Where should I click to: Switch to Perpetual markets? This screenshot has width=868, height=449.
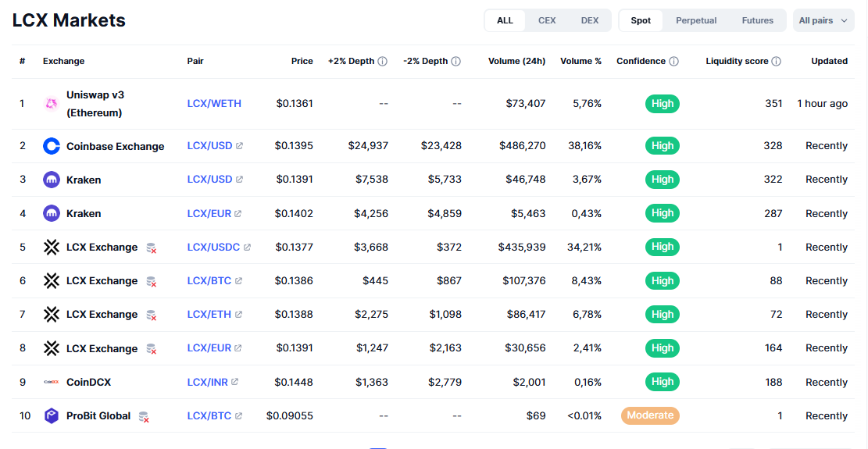coord(696,20)
